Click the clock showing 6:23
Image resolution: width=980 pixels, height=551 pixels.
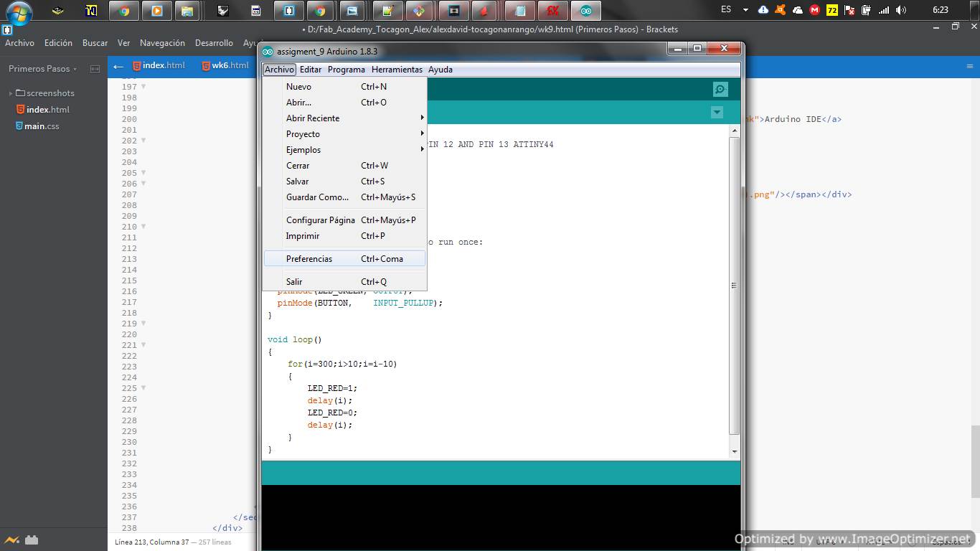(941, 10)
